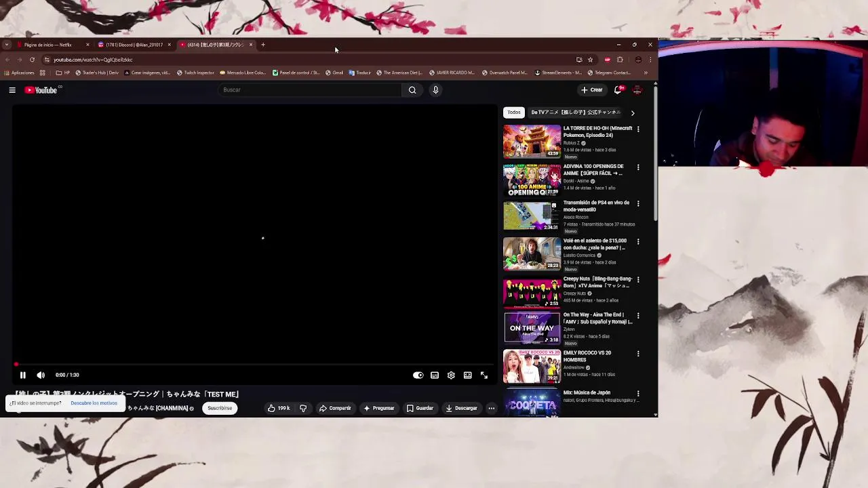This screenshot has width=868, height=488.
Task: Focus the Buscar search field
Action: click(311, 89)
